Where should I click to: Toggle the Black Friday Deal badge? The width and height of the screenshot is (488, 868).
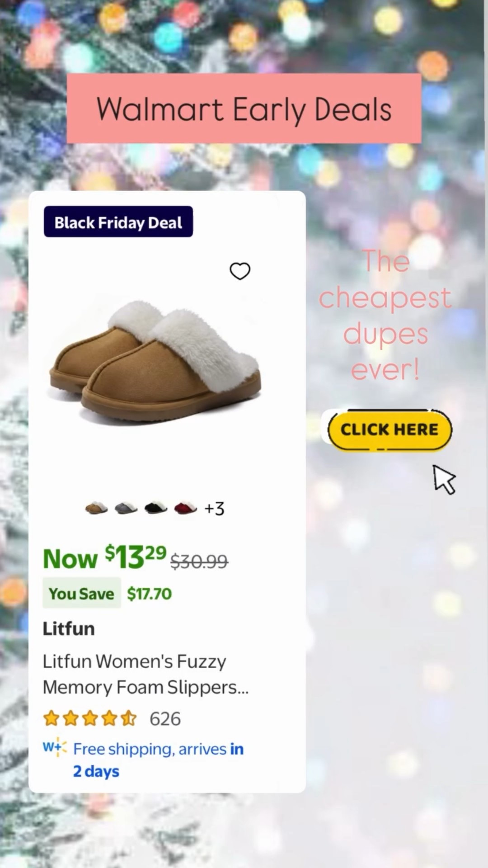[x=118, y=222]
